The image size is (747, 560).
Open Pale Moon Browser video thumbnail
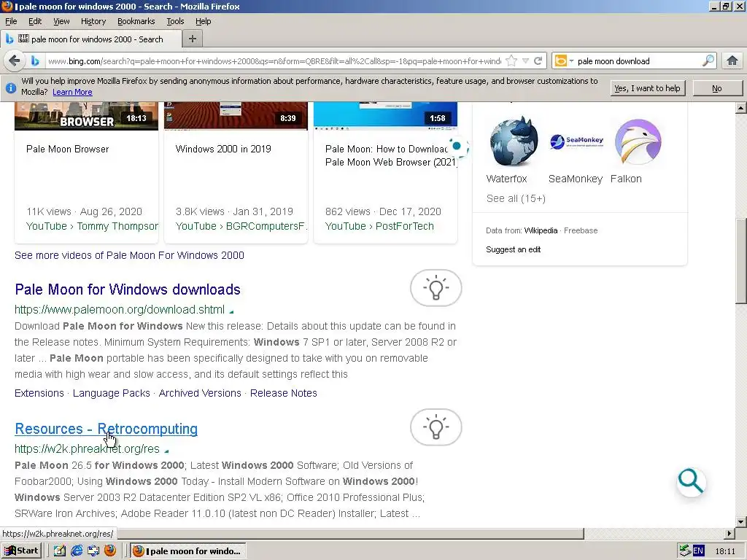pyautogui.click(x=86, y=116)
